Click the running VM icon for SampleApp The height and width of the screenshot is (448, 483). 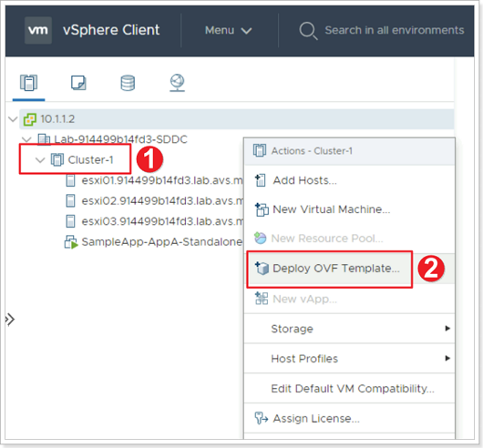point(71,242)
